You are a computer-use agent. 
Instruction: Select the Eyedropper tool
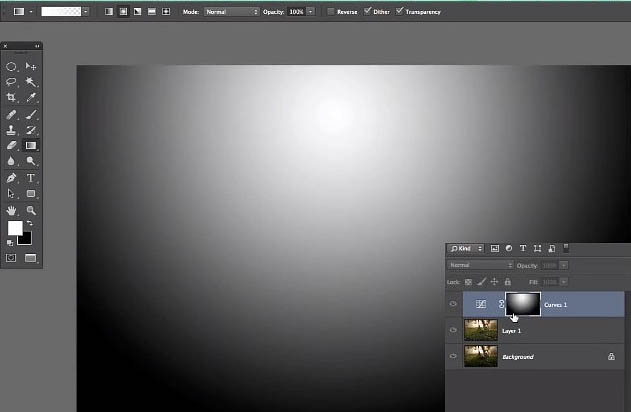pos(31,97)
